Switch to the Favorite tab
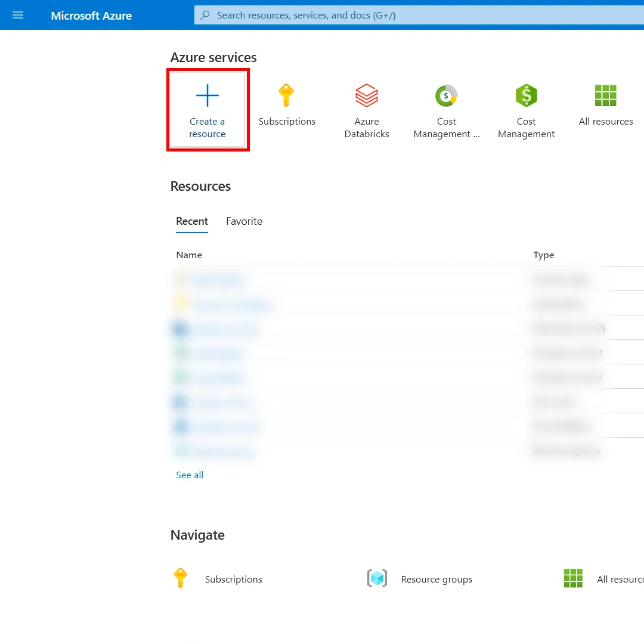 tap(244, 221)
